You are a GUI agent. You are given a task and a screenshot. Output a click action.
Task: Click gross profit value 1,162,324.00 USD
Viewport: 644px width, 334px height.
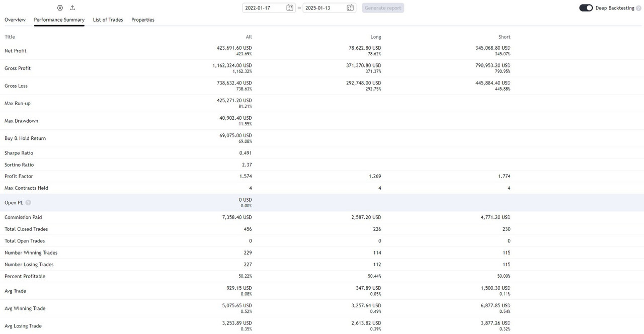(x=232, y=66)
